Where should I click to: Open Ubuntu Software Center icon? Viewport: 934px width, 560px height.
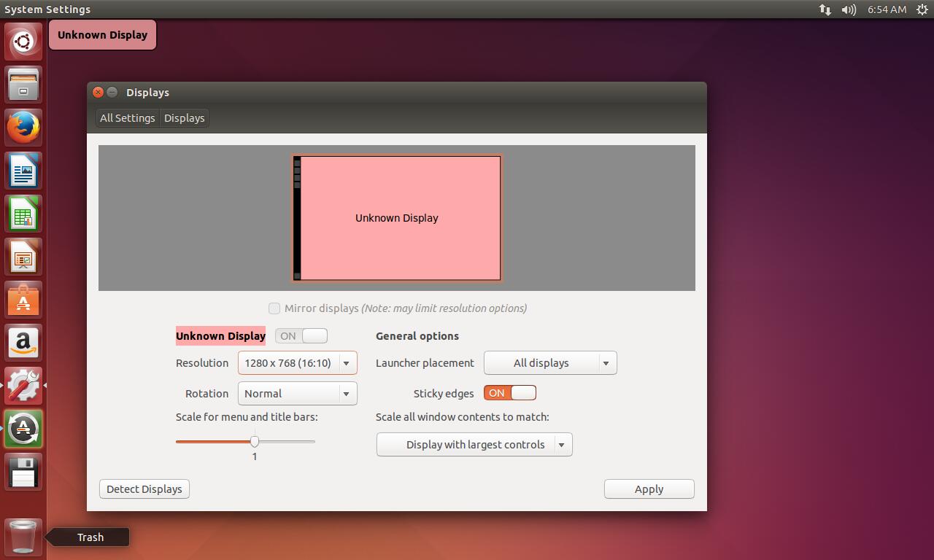(23, 300)
